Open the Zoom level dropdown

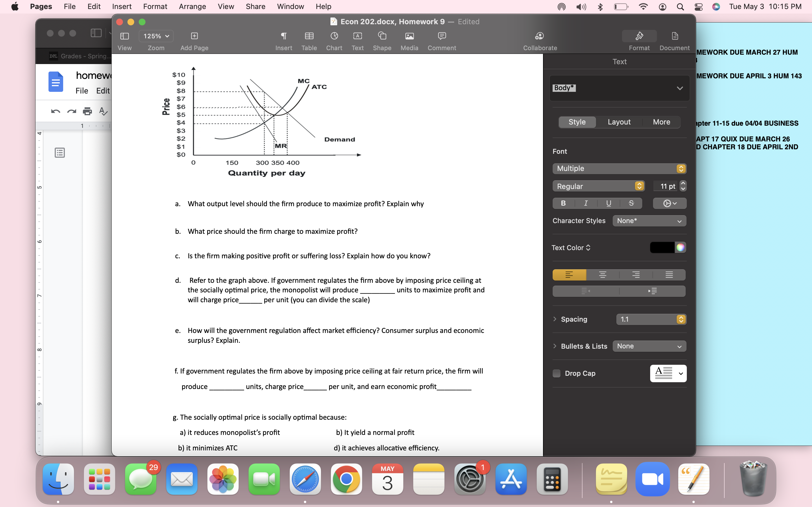(156, 36)
